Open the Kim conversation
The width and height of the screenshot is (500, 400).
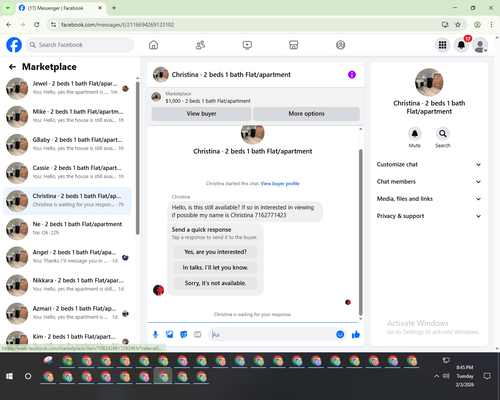tap(68, 337)
